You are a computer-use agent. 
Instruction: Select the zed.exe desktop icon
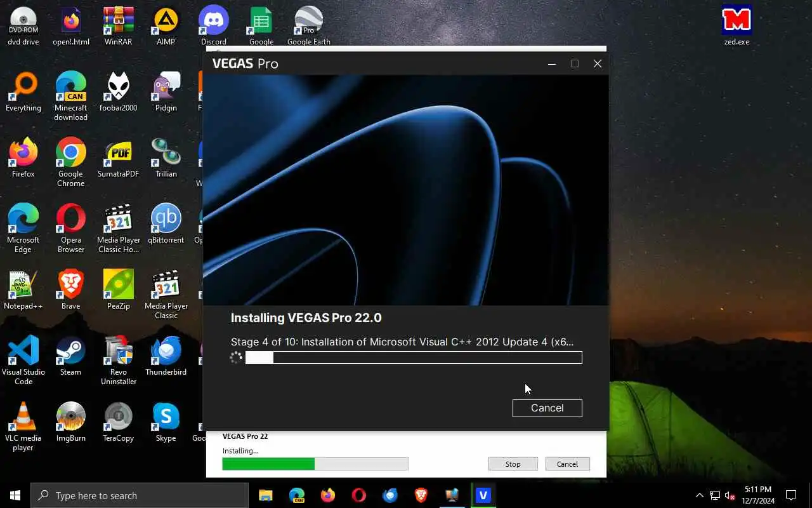coord(737,26)
